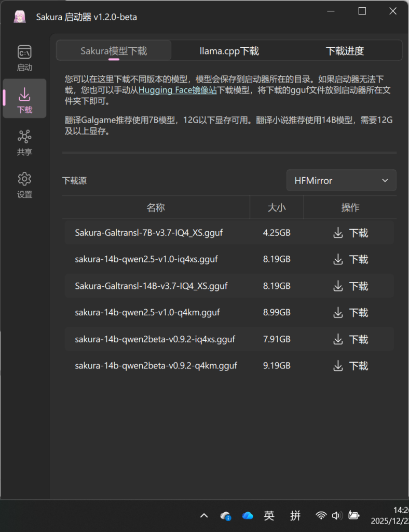Click the 名称 column header

point(156,208)
